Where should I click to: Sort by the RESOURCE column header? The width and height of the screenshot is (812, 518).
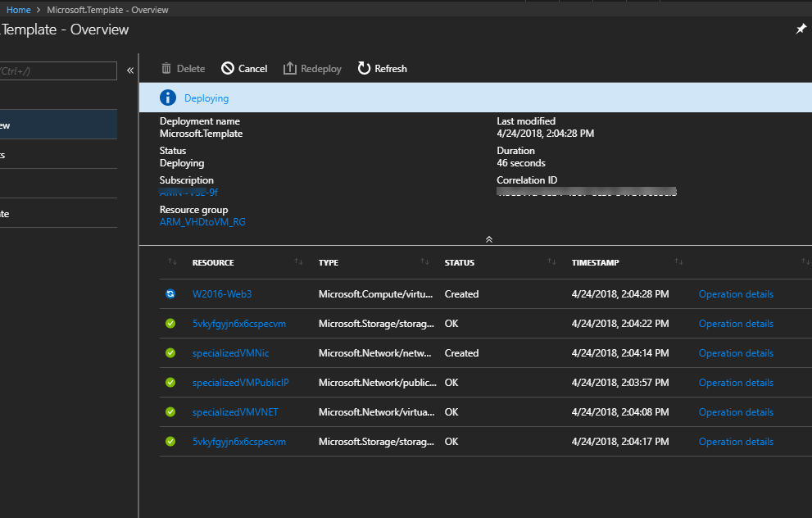(x=213, y=262)
